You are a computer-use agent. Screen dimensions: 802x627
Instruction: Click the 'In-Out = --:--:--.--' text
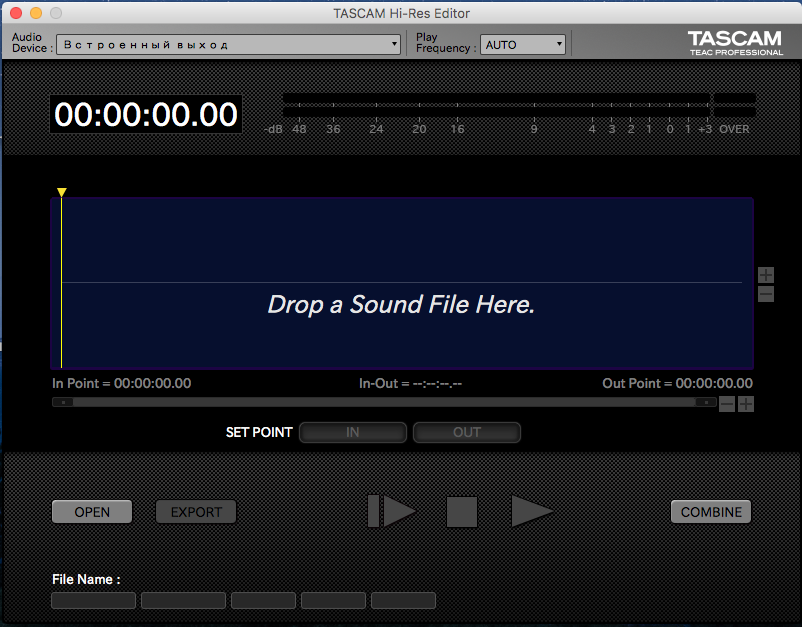click(410, 384)
